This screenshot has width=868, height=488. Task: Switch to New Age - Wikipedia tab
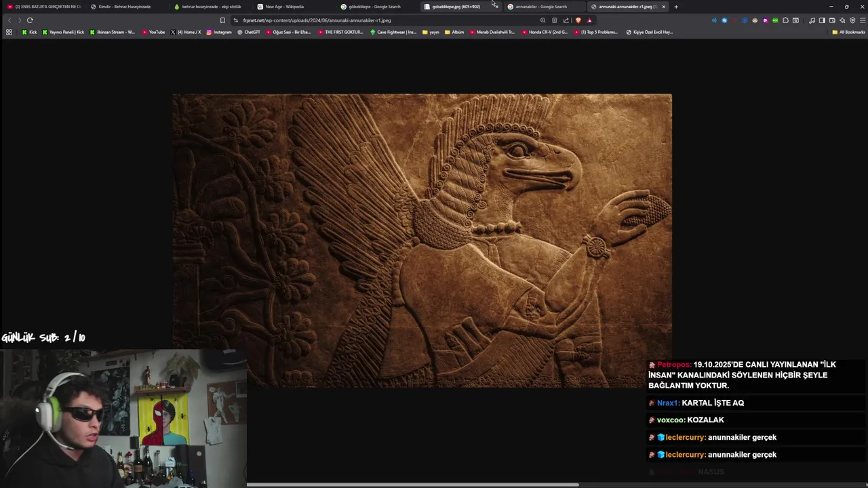(x=292, y=7)
